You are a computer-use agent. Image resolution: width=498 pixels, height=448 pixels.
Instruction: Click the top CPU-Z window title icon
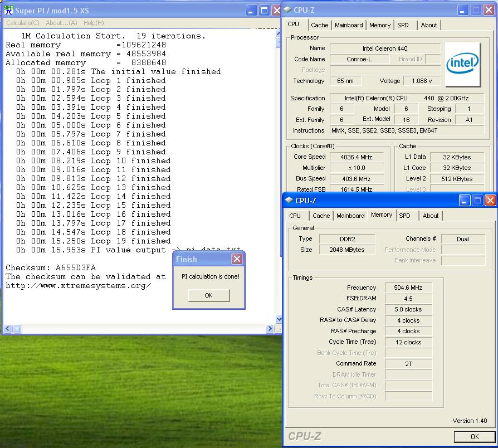(287, 10)
